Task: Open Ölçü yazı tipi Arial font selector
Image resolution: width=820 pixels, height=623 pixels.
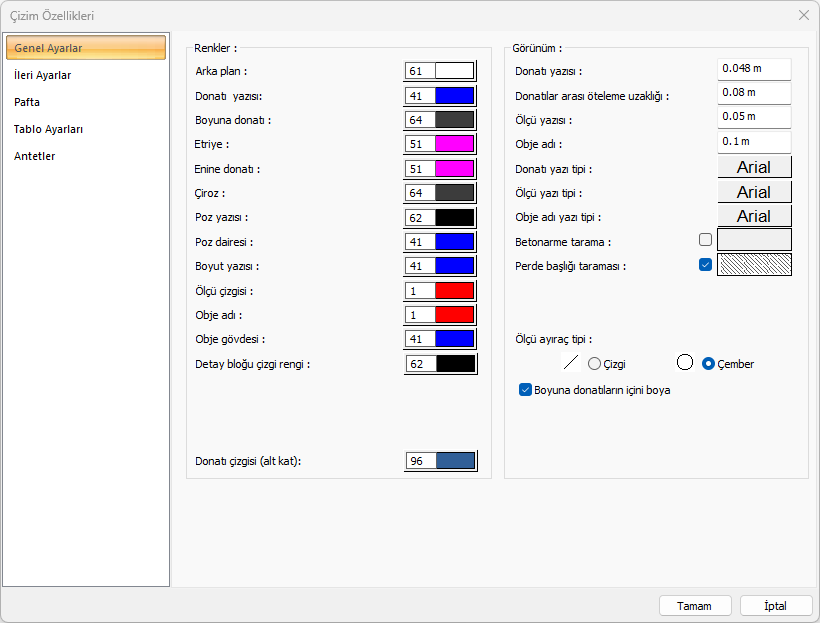Action: coord(754,192)
